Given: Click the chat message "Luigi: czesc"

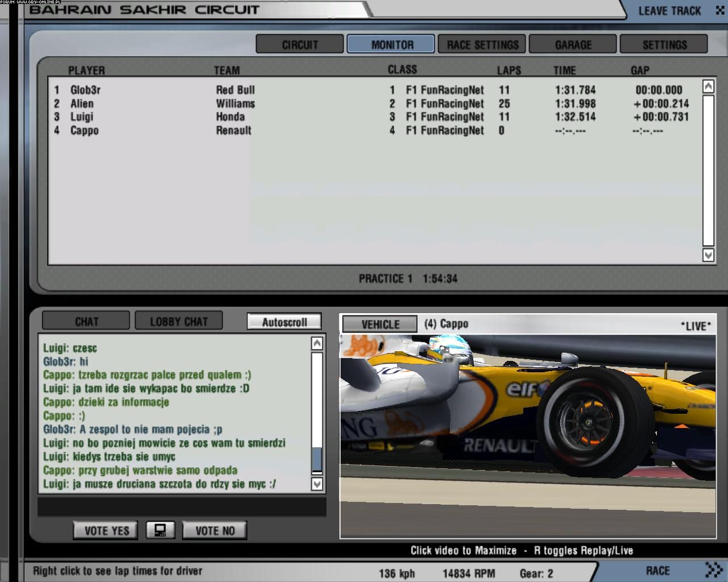Looking at the screenshot, I should point(70,348).
